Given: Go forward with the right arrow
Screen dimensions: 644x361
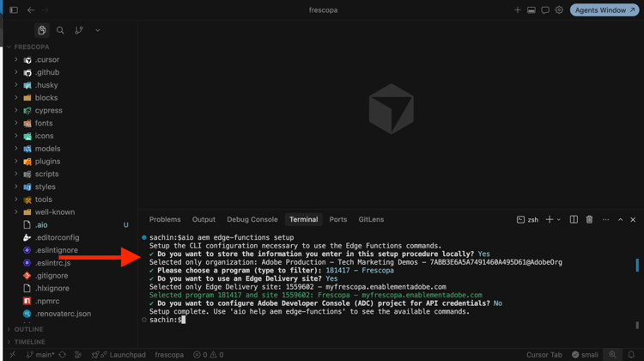Looking at the screenshot, I should click(x=45, y=9).
